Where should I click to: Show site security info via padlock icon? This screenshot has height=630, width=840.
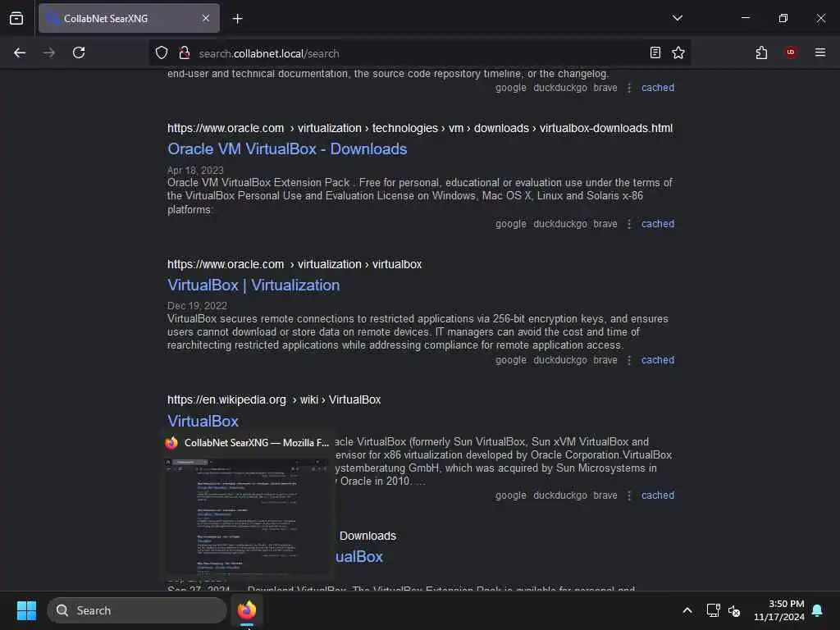(185, 52)
